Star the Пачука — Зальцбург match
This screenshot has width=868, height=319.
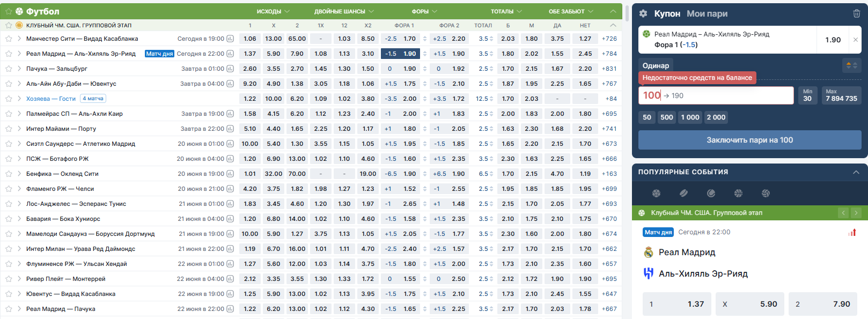[x=9, y=69]
